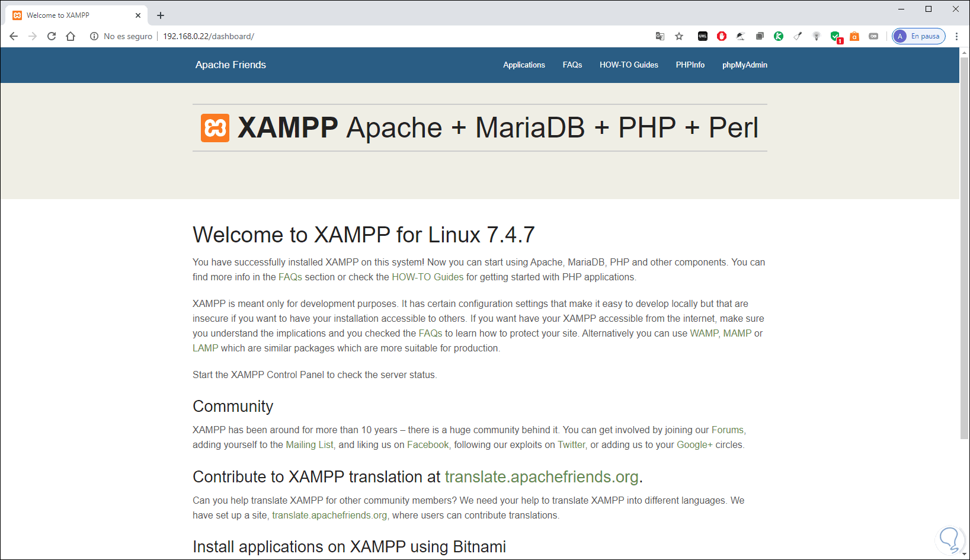Click the "Welcome to XAMPP for Linux 7.4.7" heading
This screenshot has height=560, width=970.
click(364, 235)
